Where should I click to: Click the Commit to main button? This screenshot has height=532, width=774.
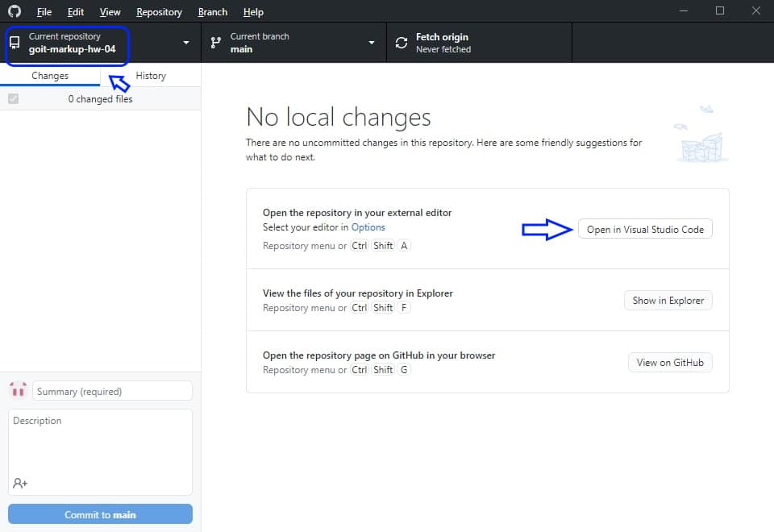(x=100, y=514)
